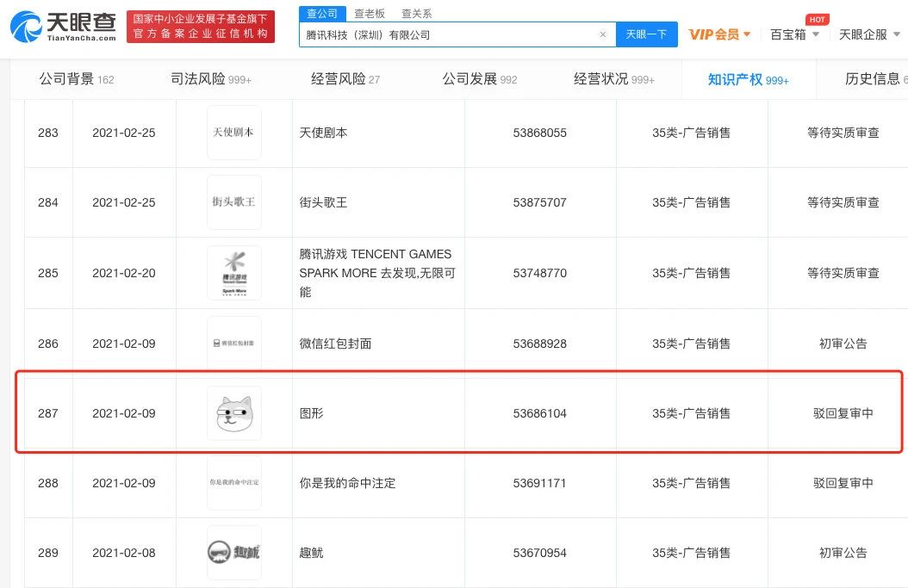Click the 35类-广告销售 category for 天使剧本
This screenshot has height=588, width=908.
click(691, 133)
